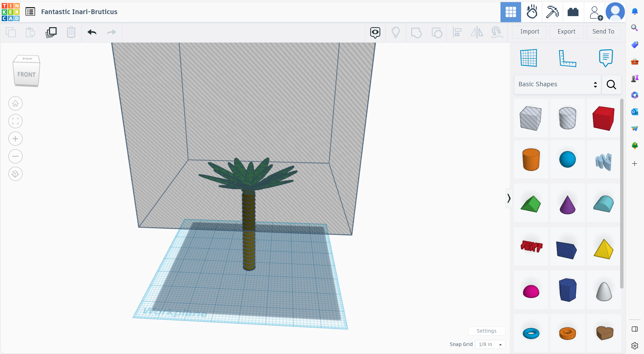Pick the orange Cylinder shape
This screenshot has width=644, height=354.
pos(531,160)
